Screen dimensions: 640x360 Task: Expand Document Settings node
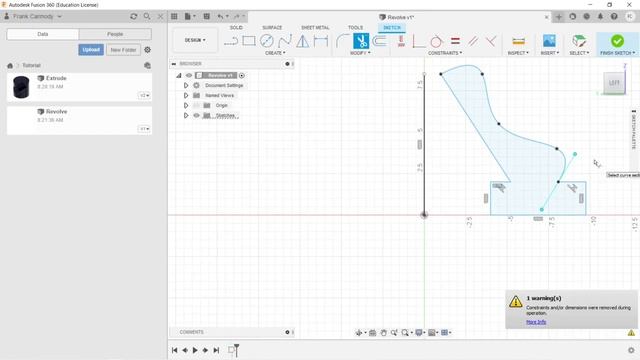pyautogui.click(x=186, y=85)
